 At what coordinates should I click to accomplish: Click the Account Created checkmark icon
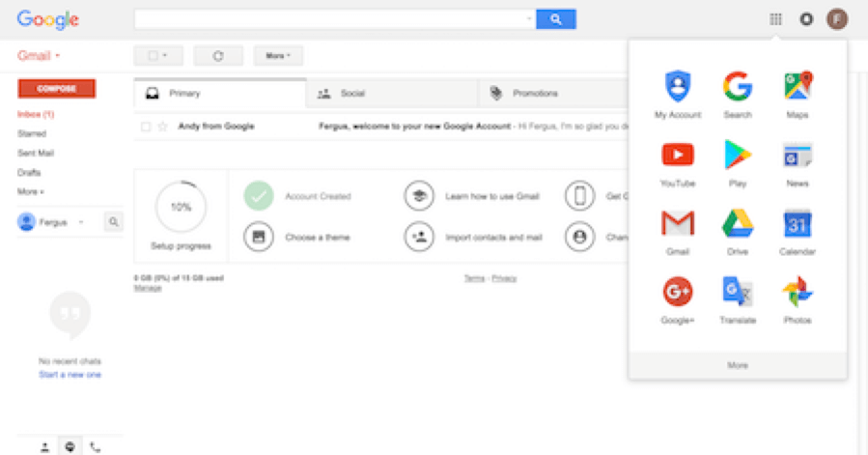[x=259, y=196]
